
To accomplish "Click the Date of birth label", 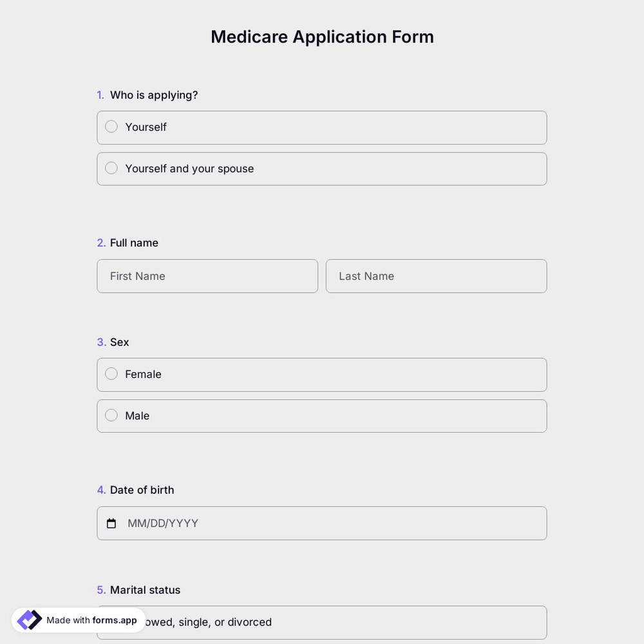I will (142, 489).
